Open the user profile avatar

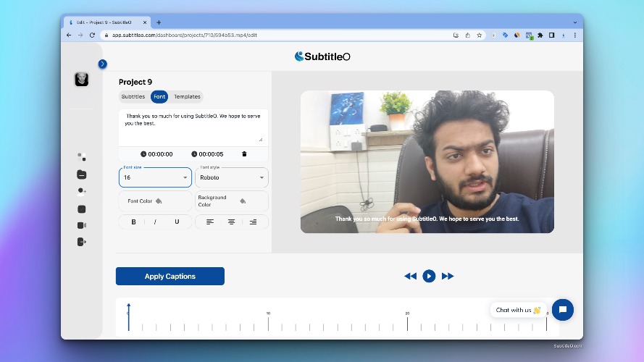pos(82,79)
